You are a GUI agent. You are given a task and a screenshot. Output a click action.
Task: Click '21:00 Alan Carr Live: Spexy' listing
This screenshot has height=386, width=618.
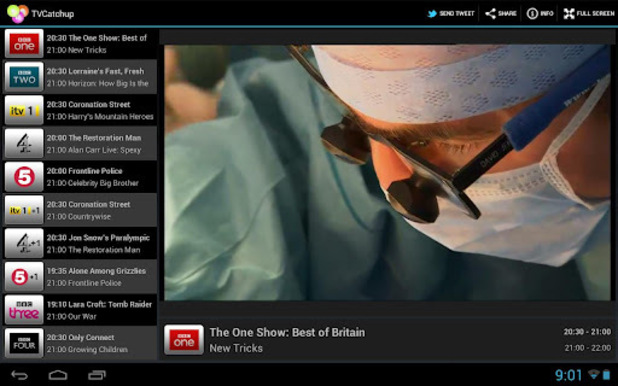click(x=94, y=150)
